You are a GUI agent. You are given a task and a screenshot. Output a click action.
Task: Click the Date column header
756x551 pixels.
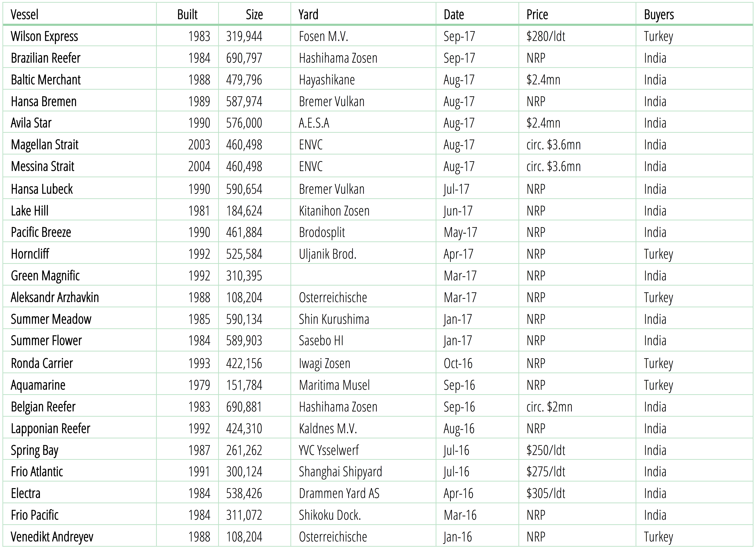454,15
